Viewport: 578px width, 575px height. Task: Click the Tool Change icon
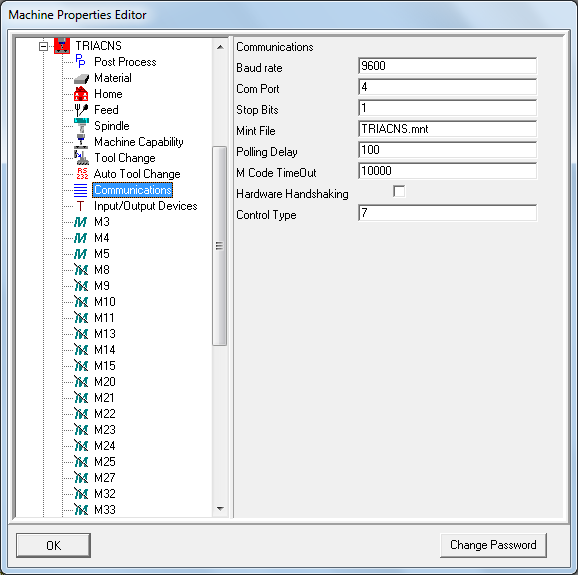coord(81,158)
